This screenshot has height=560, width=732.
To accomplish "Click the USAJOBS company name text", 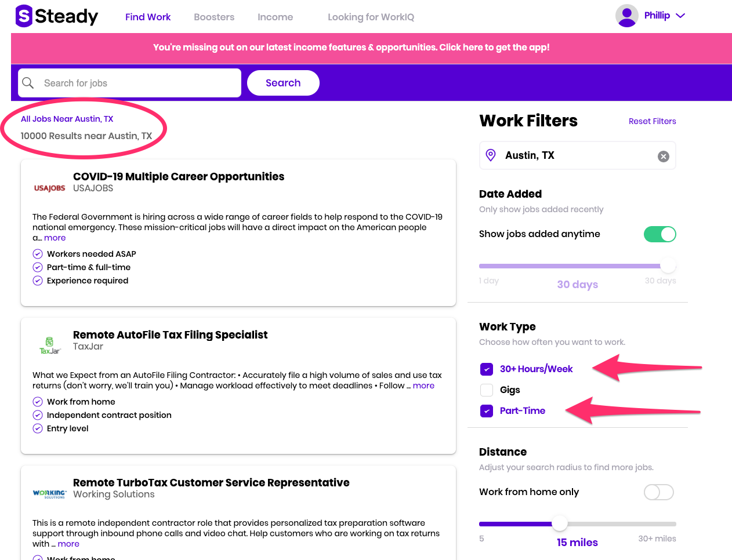I will coord(93,188).
